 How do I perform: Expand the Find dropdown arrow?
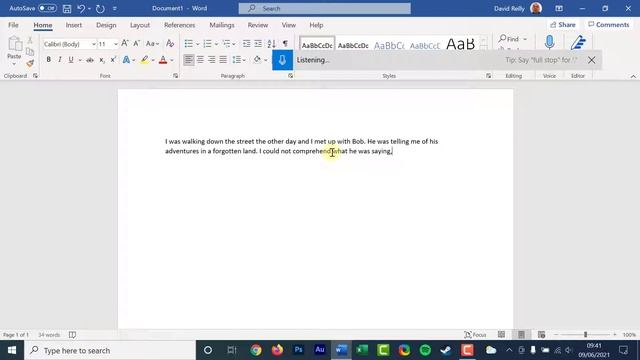pyautogui.click(x=525, y=39)
